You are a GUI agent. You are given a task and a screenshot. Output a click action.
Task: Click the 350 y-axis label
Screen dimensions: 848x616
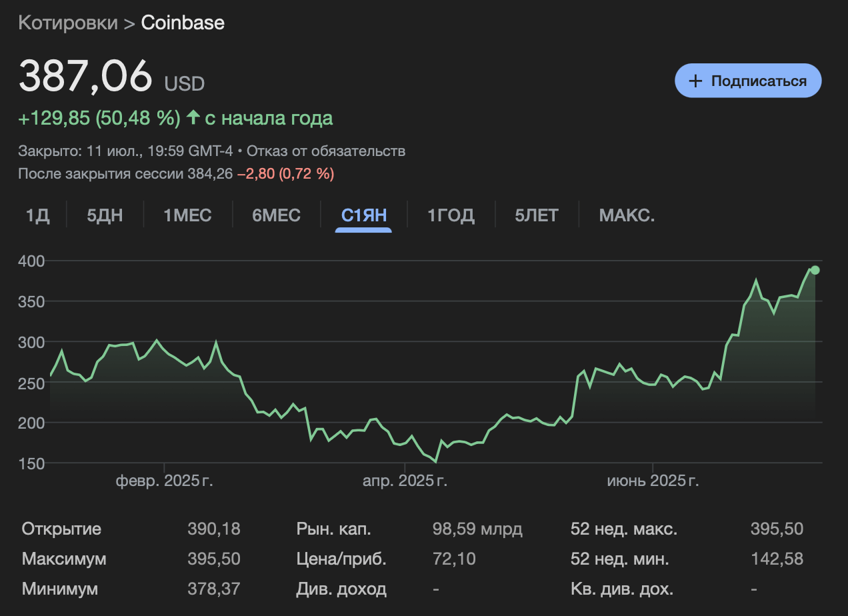tap(31, 302)
